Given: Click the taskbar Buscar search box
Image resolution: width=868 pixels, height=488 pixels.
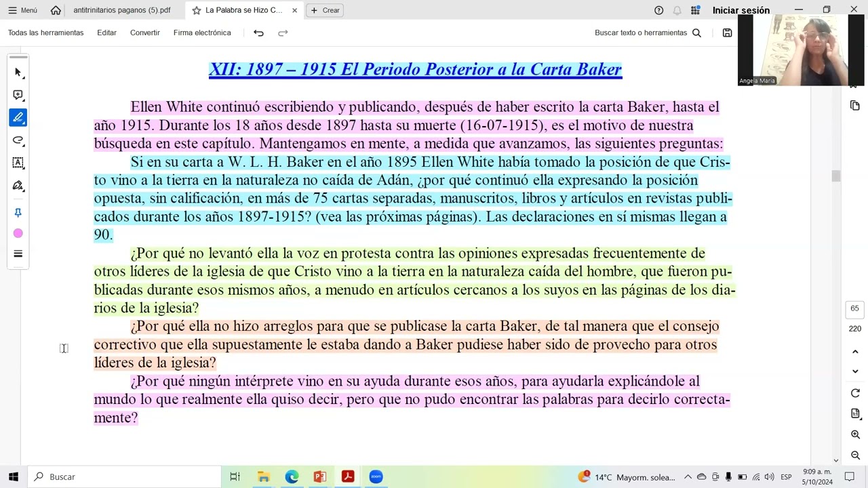Looking at the screenshot, I should point(125,476).
